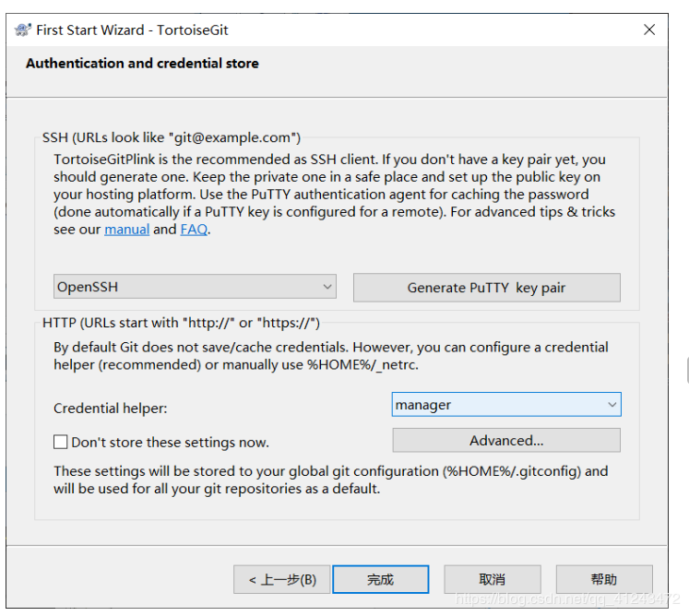Open the manual link

pos(127,230)
